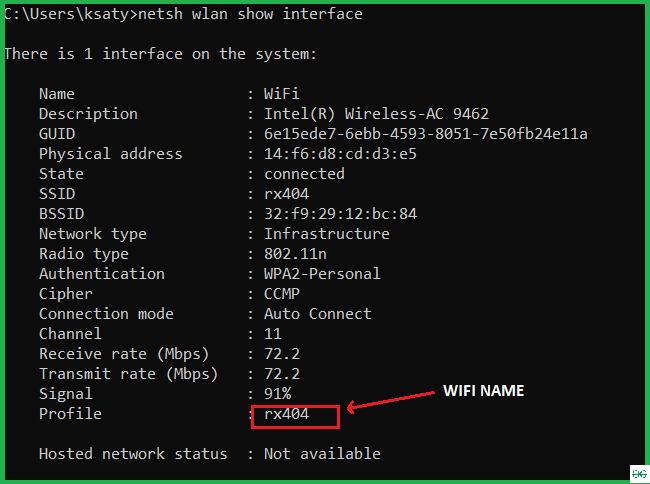Click the 'Description' field label

click(x=88, y=114)
